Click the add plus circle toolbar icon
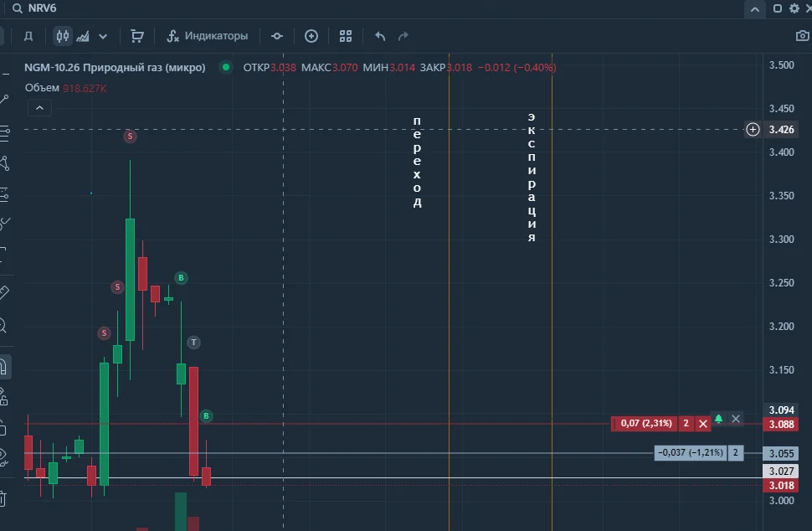The height and width of the screenshot is (531, 812). pos(311,36)
